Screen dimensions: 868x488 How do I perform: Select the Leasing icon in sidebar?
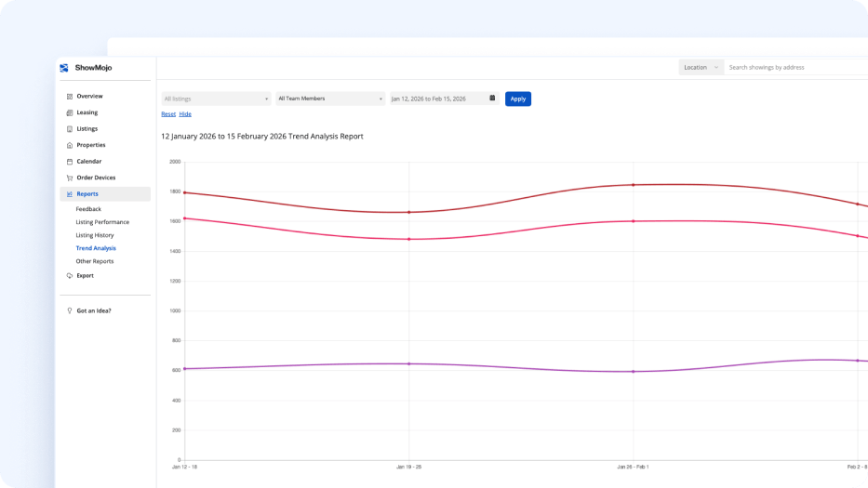point(69,112)
